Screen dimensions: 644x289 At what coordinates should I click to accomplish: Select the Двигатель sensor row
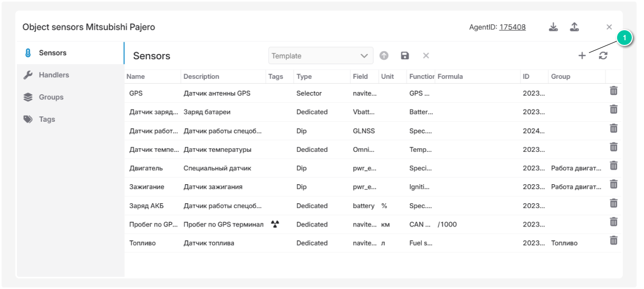pos(146,168)
